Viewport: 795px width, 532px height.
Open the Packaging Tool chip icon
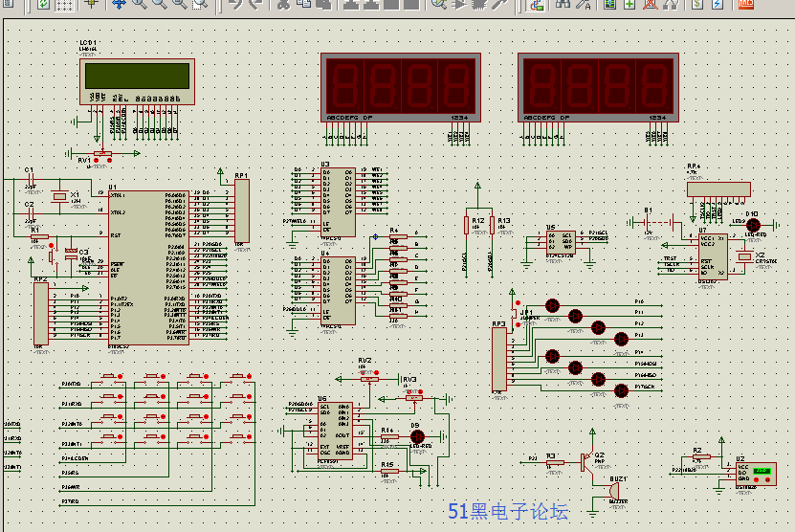coord(479,4)
